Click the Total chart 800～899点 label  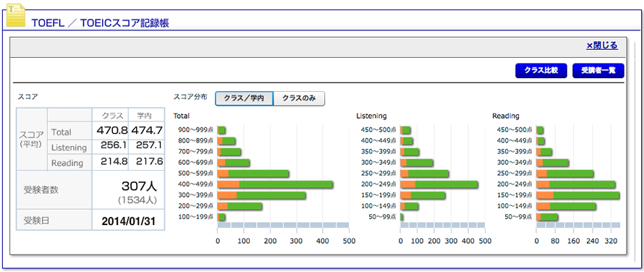(195, 141)
